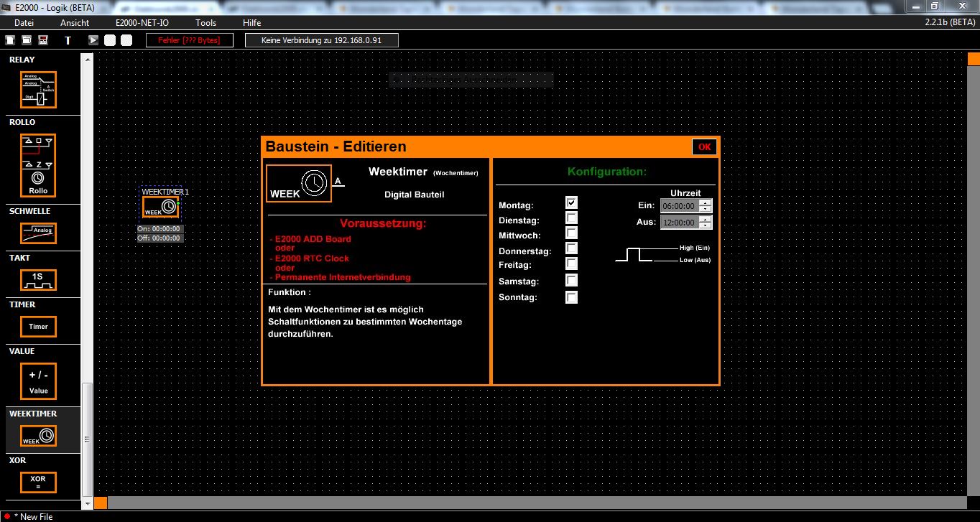Click the Ein time input field
Viewport: 980px width, 522px height.
pyautogui.click(x=679, y=206)
